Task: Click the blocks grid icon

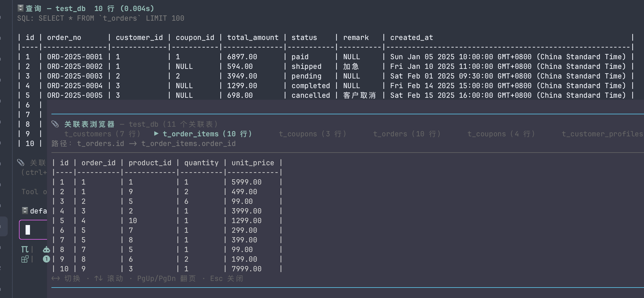Action: coord(25,259)
